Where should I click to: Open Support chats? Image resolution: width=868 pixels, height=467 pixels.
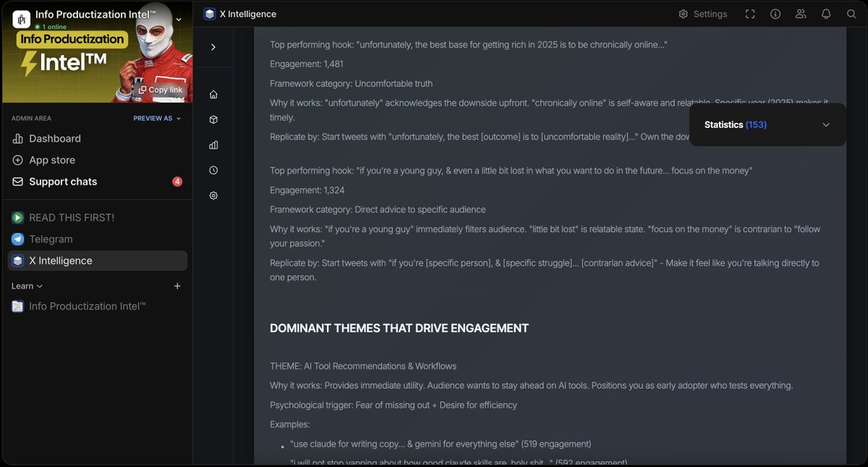coord(63,181)
